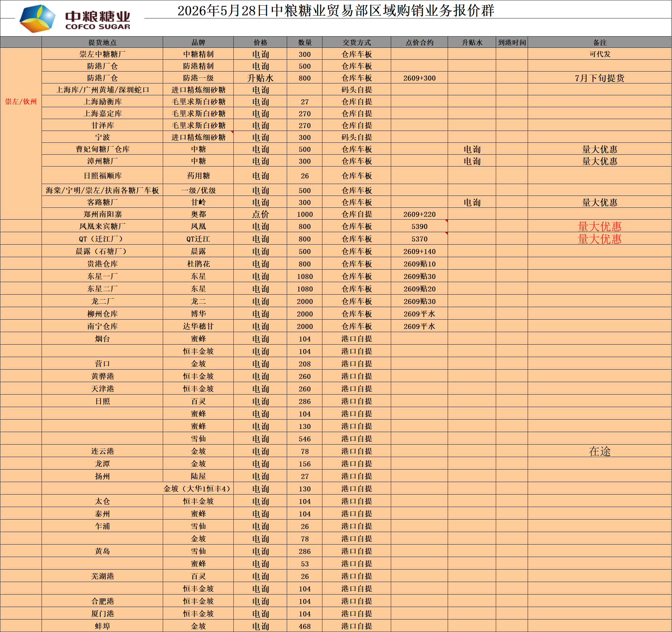The height and width of the screenshot is (632, 672).
Task: Select the 宁波 location cell
Action: [102, 137]
